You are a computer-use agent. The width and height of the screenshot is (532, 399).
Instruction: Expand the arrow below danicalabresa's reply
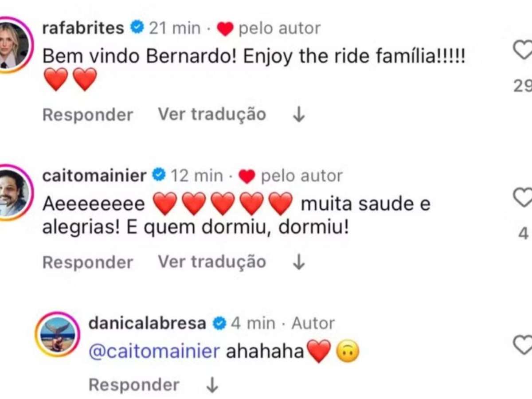212,385
